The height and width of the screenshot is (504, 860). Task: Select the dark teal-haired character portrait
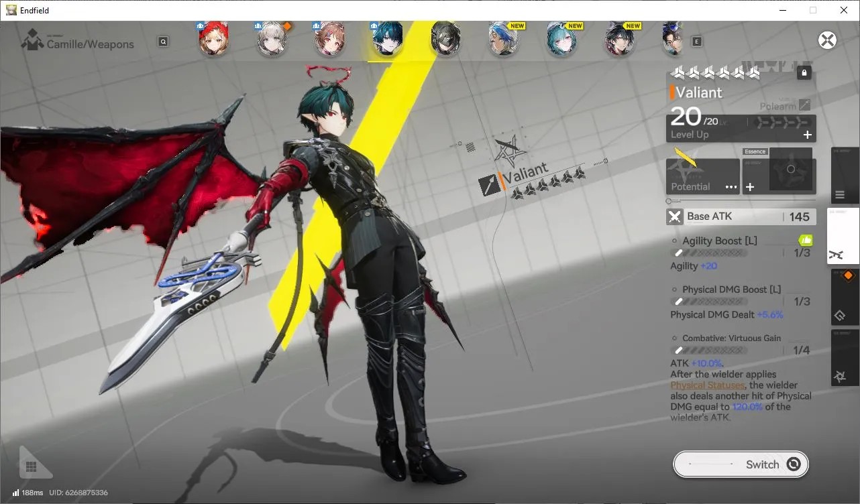pyautogui.click(x=388, y=39)
